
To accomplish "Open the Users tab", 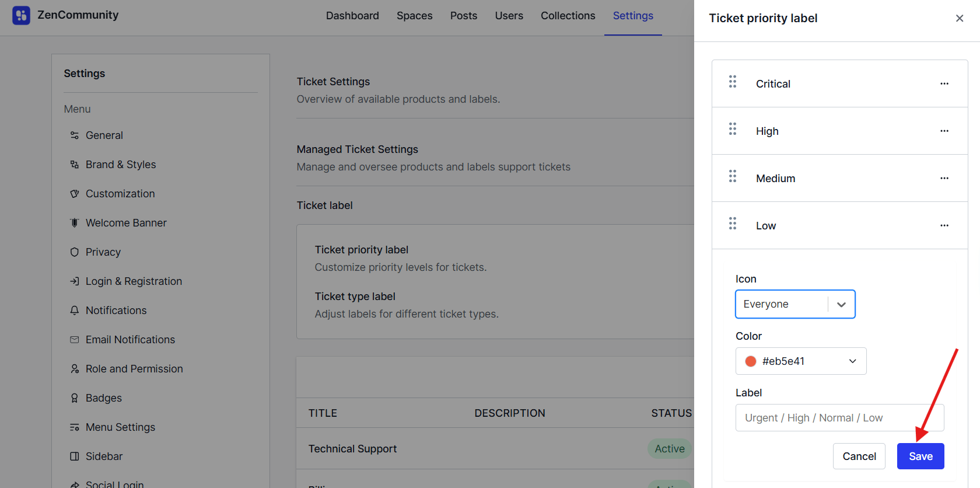I will coord(509,16).
